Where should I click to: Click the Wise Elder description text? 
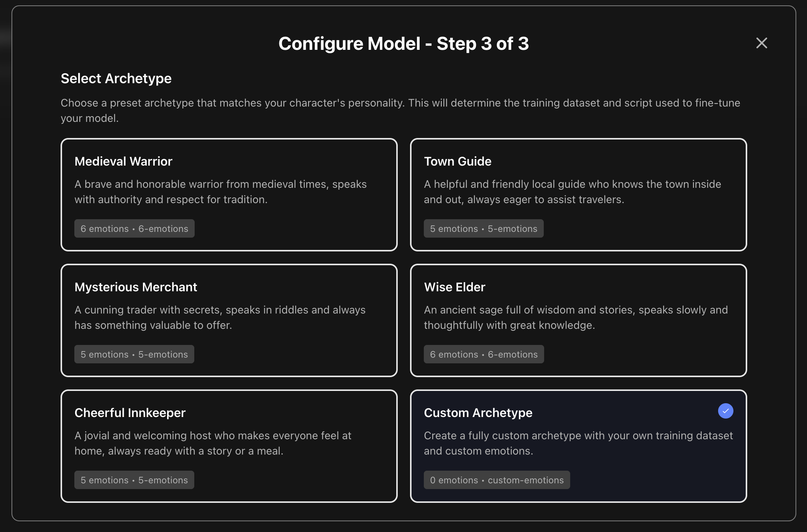click(575, 317)
